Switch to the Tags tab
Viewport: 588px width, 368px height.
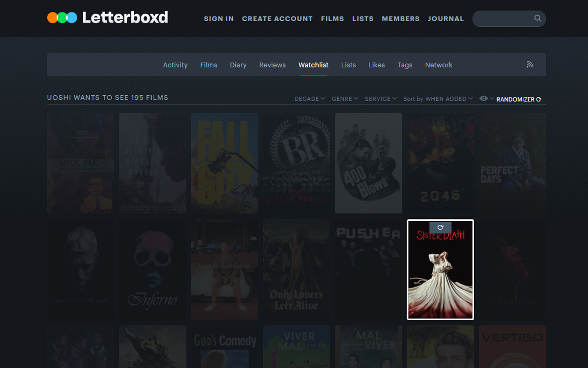(405, 65)
